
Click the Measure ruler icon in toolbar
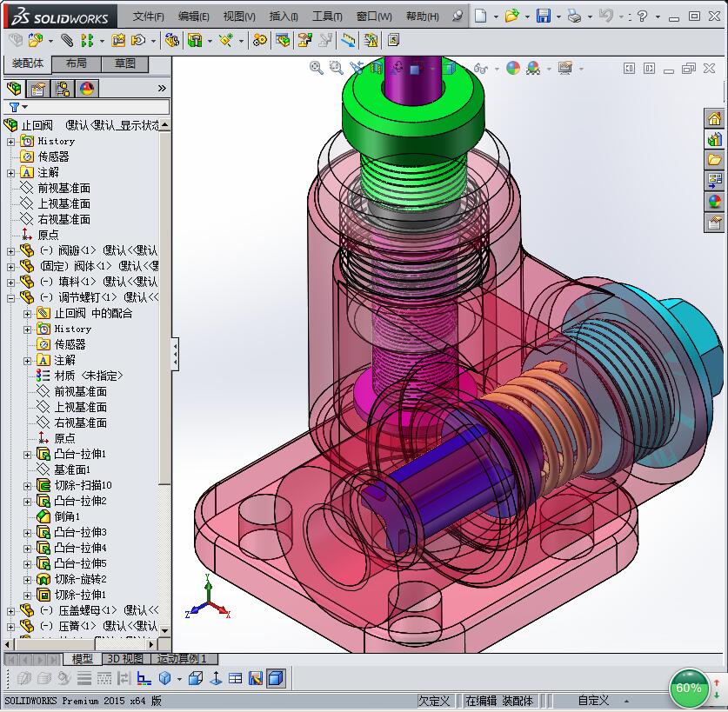point(348,40)
